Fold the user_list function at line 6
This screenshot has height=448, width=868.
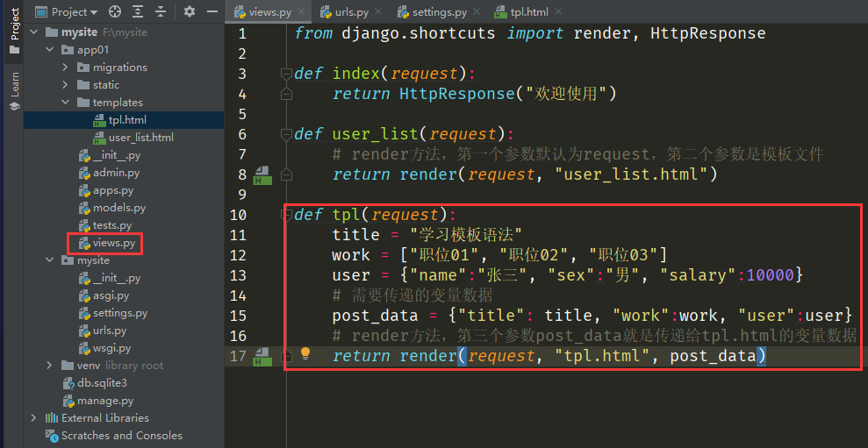pyautogui.click(x=286, y=134)
